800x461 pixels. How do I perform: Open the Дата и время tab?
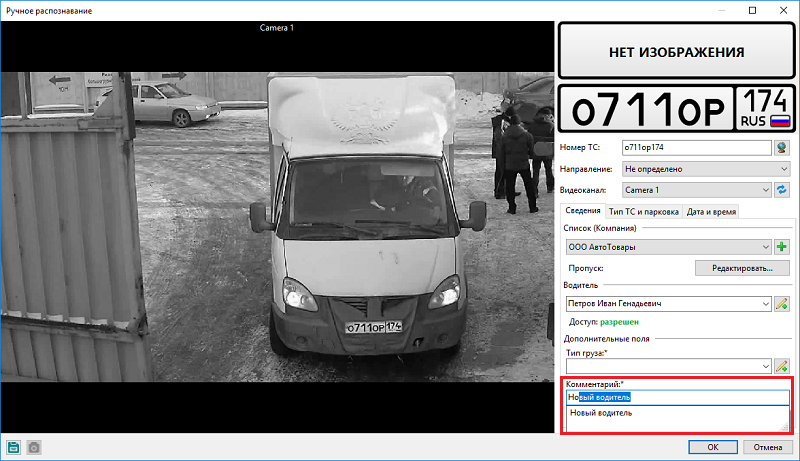pos(711,212)
